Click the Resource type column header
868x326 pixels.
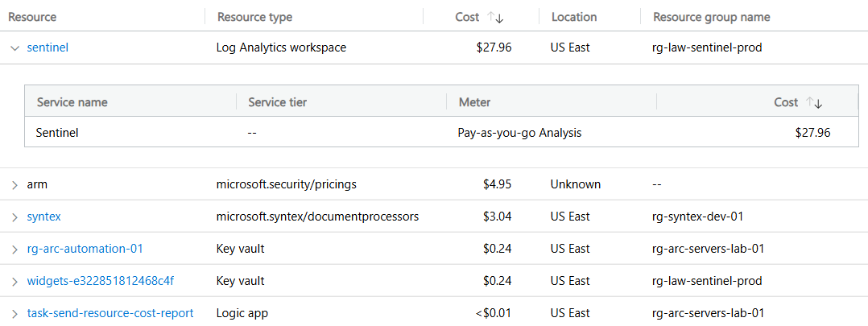(x=254, y=17)
